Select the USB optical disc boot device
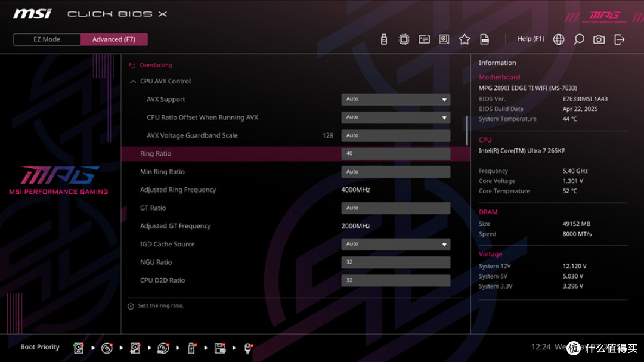The height and width of the screenshot is (362, 644). 163,348
